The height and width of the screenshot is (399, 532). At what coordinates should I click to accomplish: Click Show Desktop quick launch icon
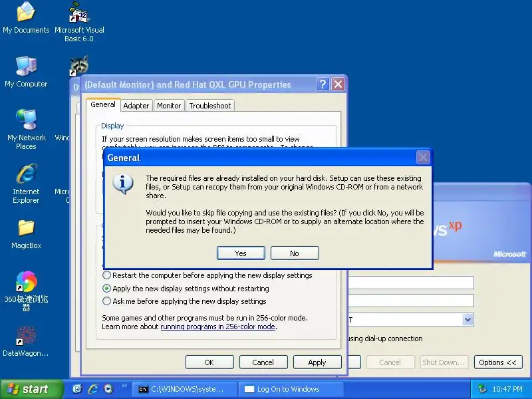[77, 389]
